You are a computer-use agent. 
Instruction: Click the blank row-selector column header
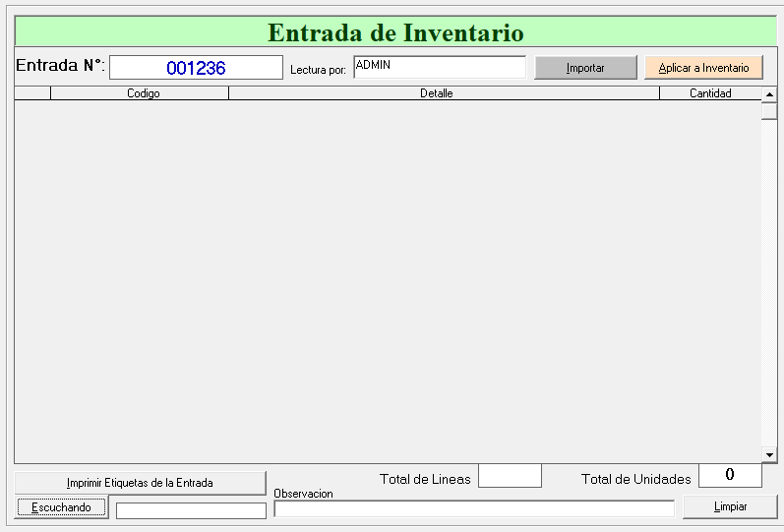pyautogui.click(x=32, y=93)
